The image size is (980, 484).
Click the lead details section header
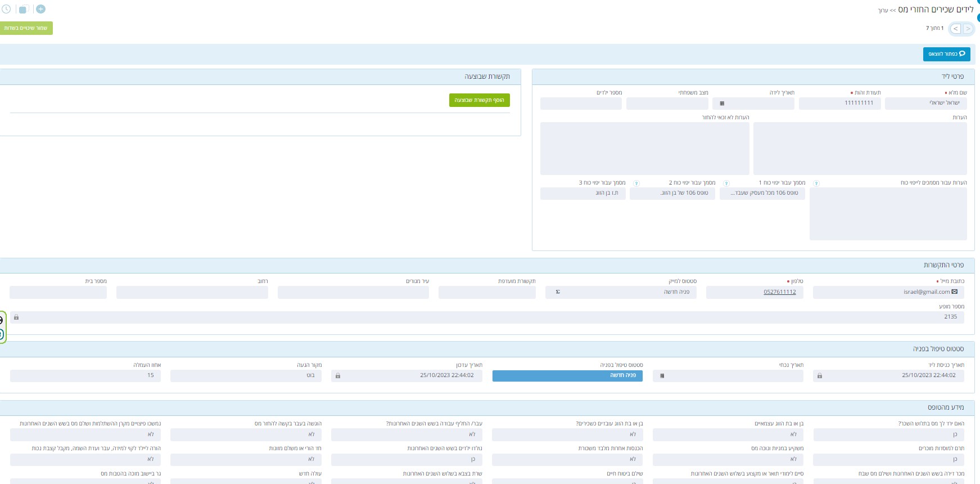[753, 77]
